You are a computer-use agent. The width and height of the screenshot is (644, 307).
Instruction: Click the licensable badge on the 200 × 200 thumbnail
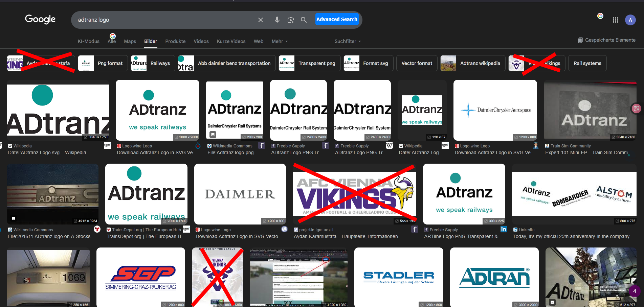coord(213,135)
